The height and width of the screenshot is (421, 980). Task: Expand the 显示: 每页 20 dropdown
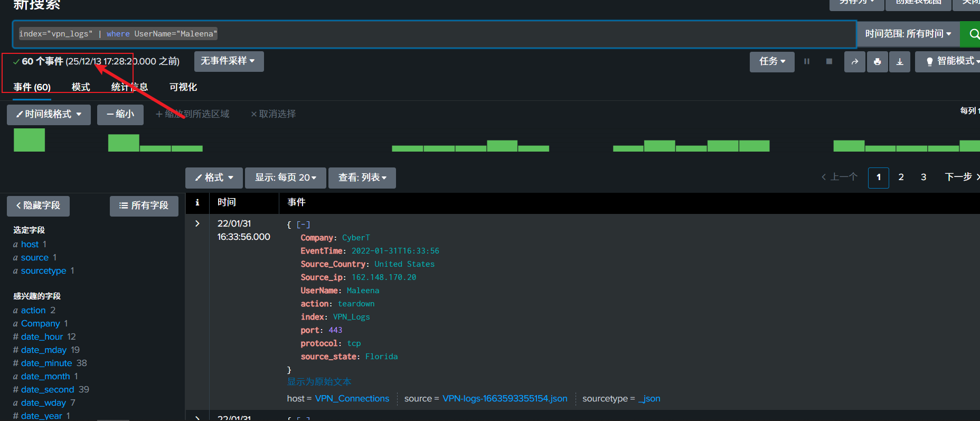[x=286, y=177]
